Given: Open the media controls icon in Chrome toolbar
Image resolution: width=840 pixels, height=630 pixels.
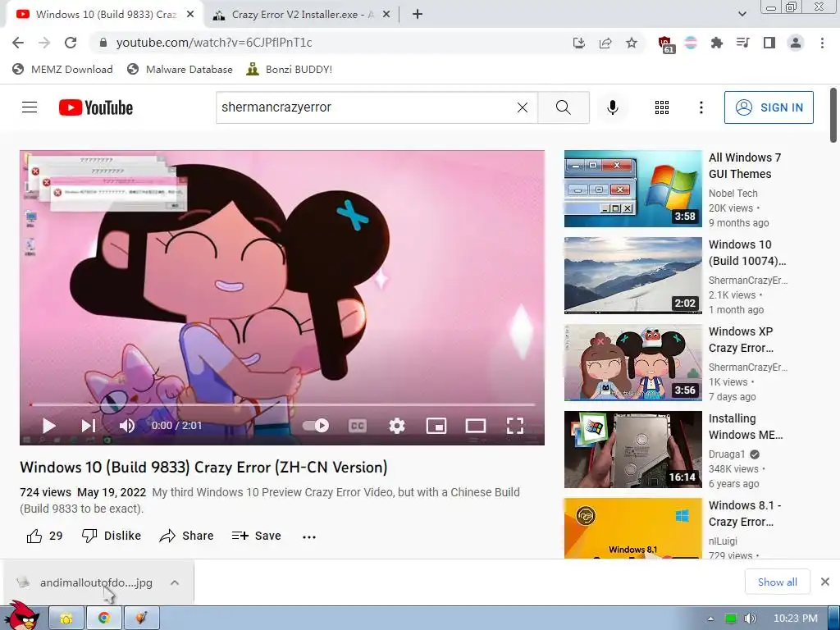Looking at the screenshot, I should pos(742,43).
